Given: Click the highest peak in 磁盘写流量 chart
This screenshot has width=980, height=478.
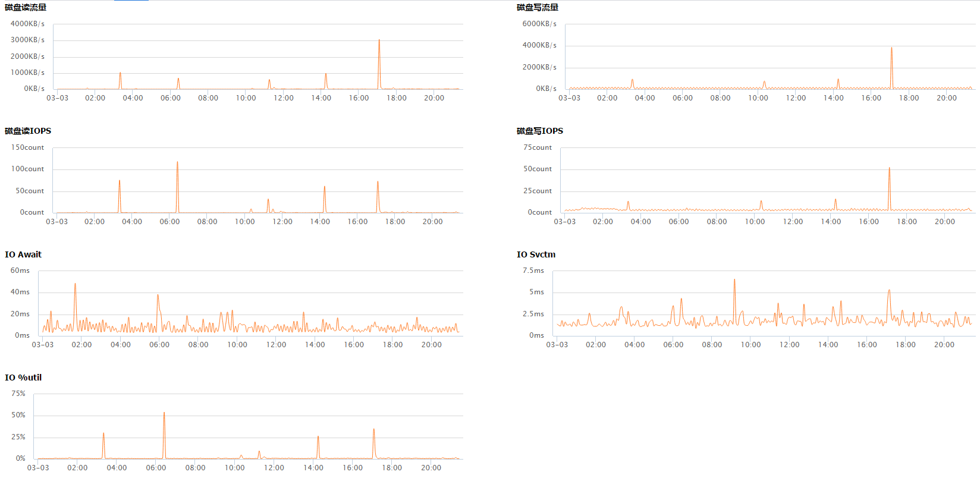Looking at the screenshot, I should click(x=891, y=48).
